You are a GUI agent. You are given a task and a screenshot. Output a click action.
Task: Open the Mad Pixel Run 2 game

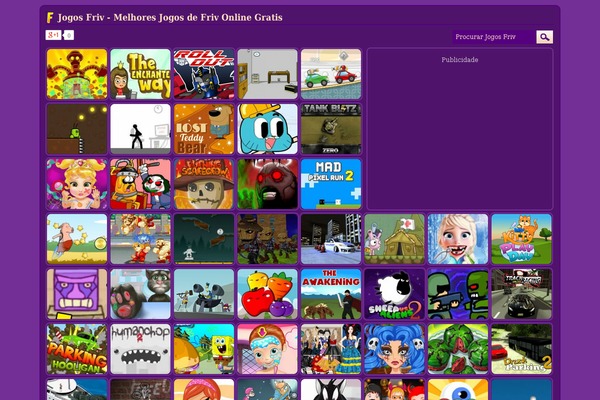tap(331, 184)
